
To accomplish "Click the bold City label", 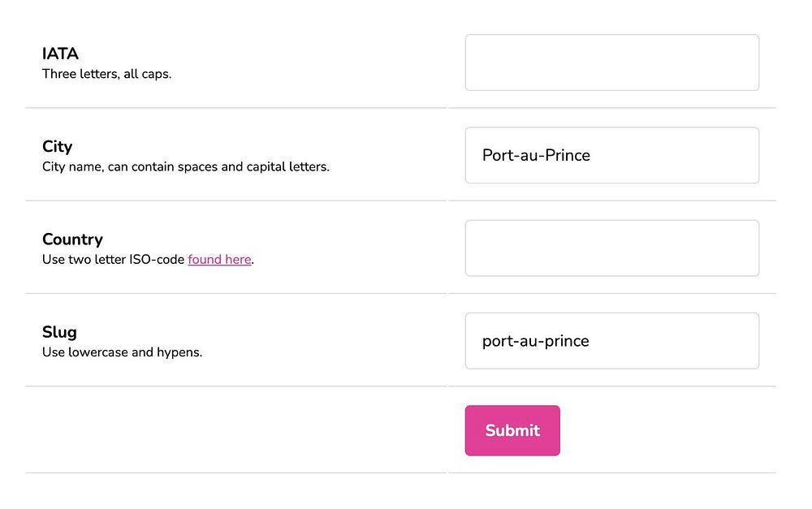I will tap(57, 146).
